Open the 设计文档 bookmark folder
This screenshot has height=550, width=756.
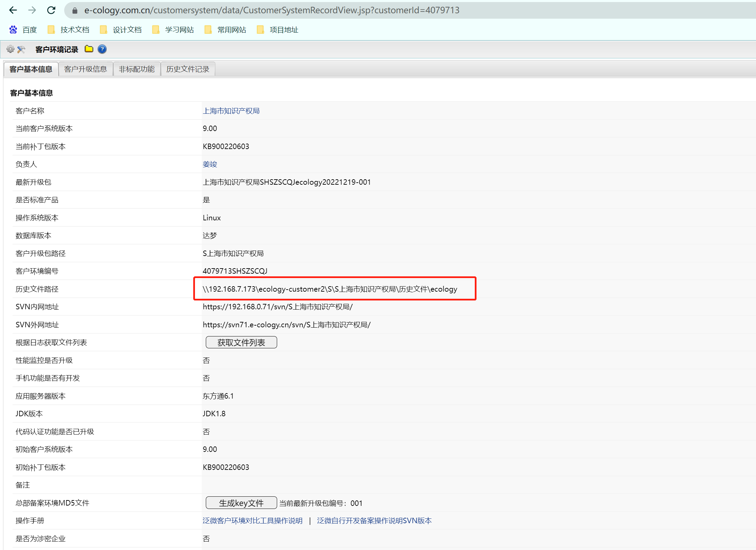pos(121,30)
